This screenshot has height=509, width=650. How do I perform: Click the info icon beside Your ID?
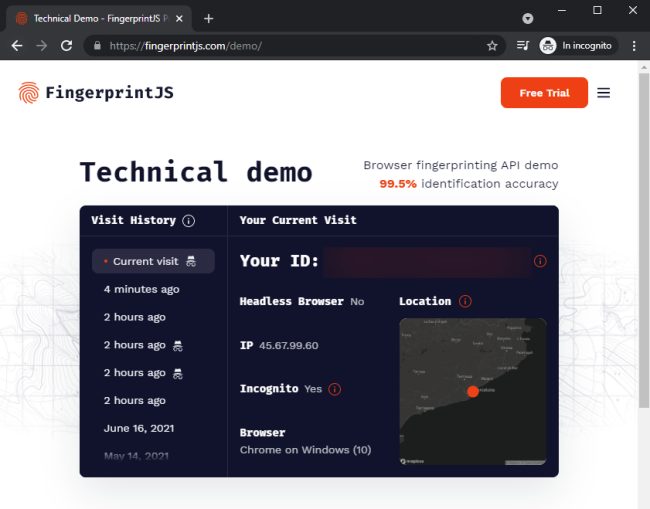tap(540, 261)
